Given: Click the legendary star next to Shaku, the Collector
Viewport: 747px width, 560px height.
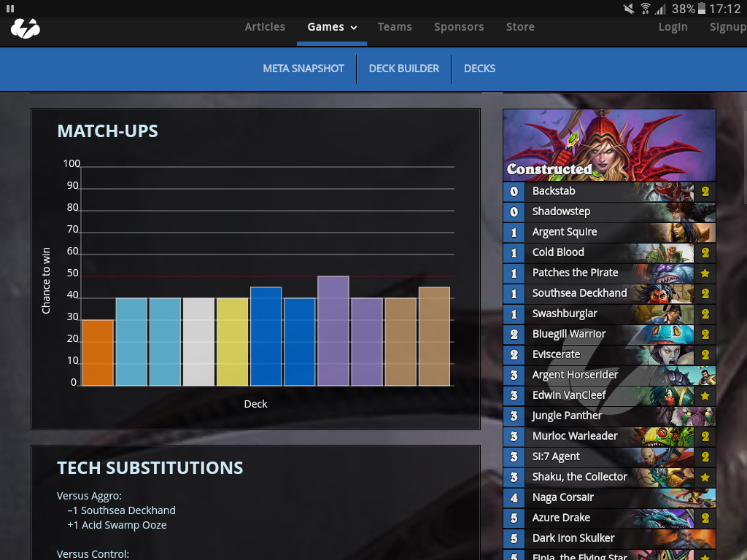Looking at the screenshot, I should coord(705,477).
